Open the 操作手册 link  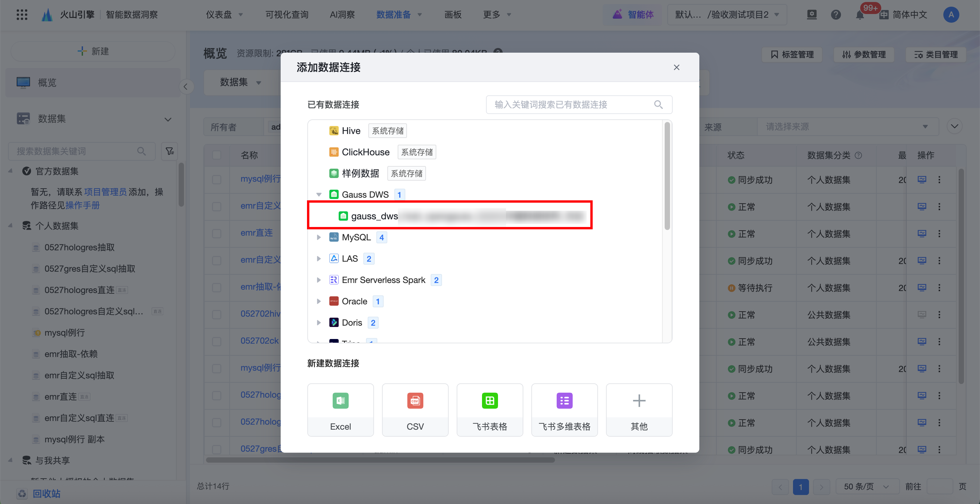83,205
